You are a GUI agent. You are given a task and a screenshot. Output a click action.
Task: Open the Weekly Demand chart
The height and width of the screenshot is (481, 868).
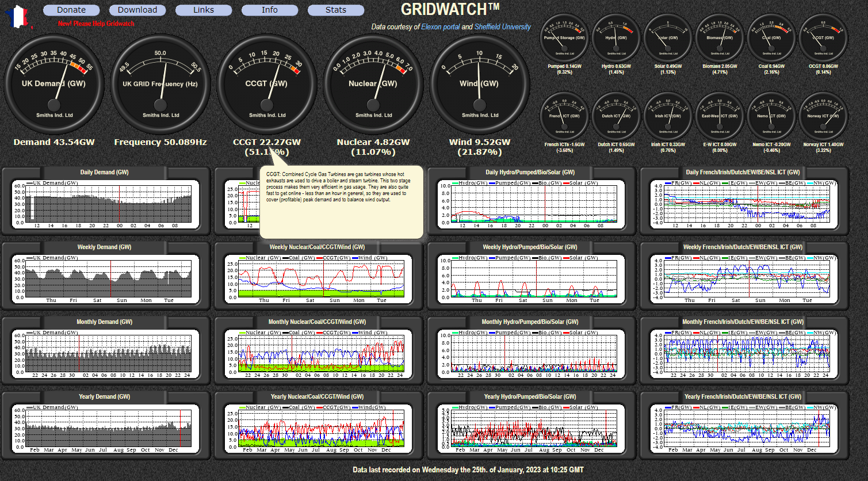click(x=105, y=276)
